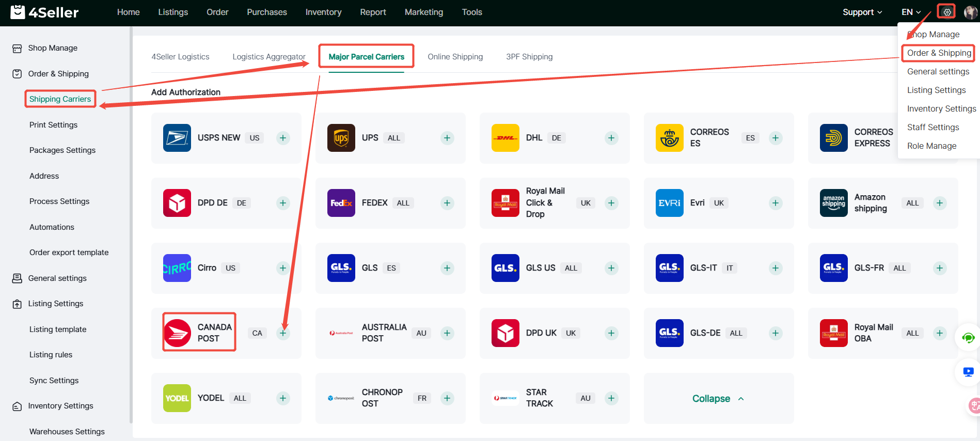Screen dimensions: 980x441
Task: Open Marketing in top navigation
Action: [424, 12]
